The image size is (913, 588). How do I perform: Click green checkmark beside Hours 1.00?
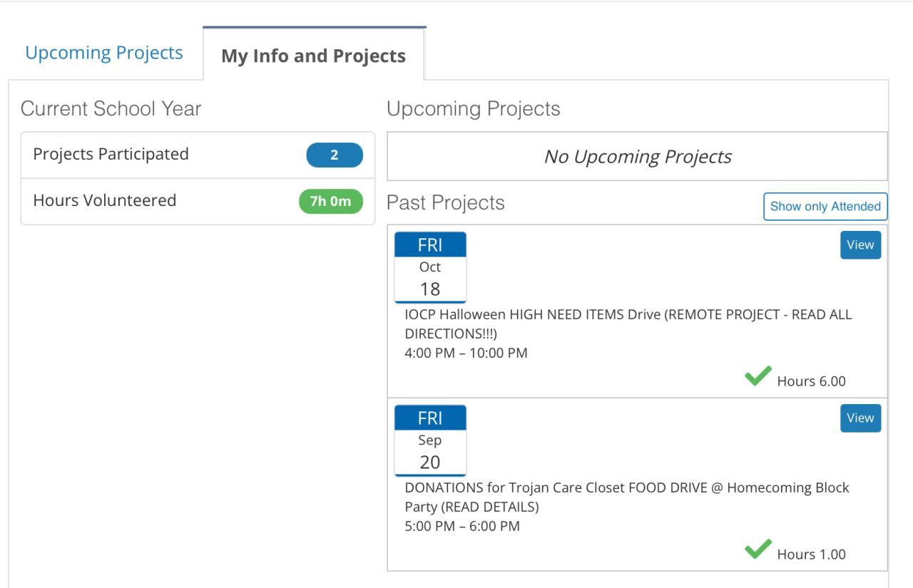pyautogui.click(x=758, y=549)
